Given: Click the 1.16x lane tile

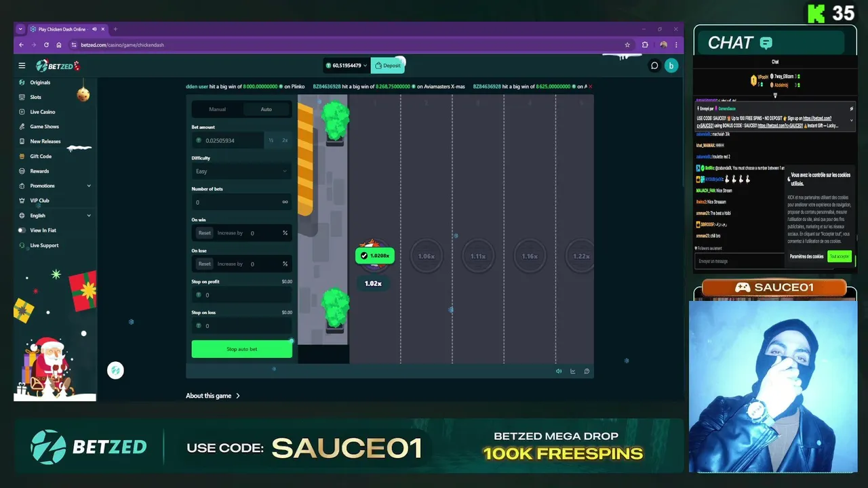Looking at the screenshot, I should coord(530,256).
